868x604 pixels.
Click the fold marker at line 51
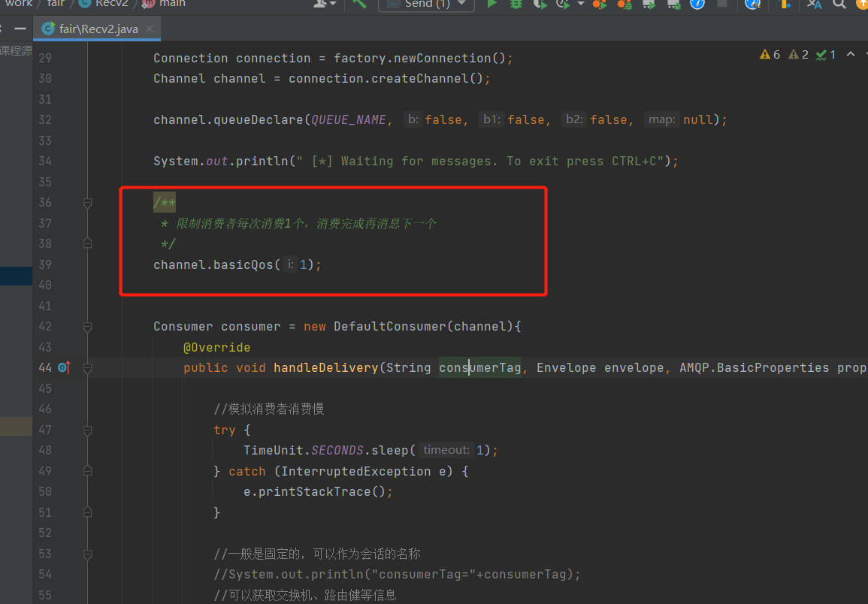coord(87,512)
